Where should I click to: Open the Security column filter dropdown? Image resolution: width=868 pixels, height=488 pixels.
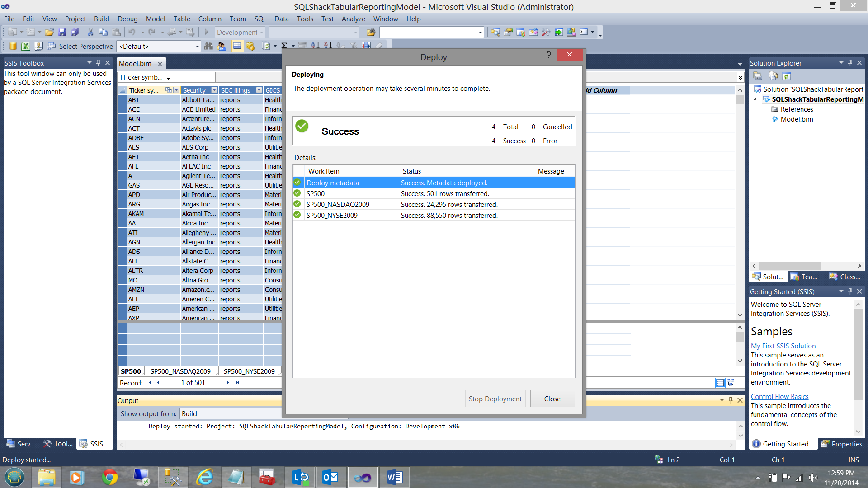tap(214, 90)
